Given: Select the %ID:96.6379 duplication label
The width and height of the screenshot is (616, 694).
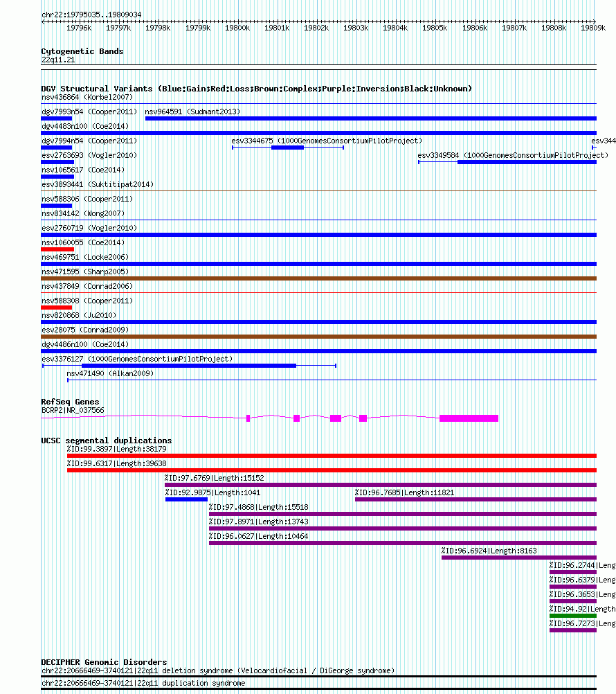Looking at the screenshot, I should pos(582,580).
